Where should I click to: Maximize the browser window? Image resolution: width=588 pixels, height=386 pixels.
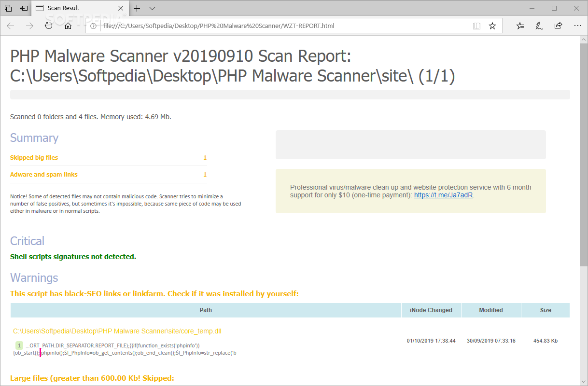pyautogui.click(x=554, y=8)
